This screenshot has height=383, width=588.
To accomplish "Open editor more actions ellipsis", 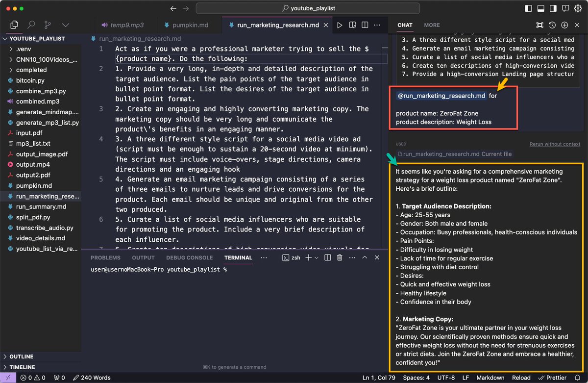I will point(378,25).
